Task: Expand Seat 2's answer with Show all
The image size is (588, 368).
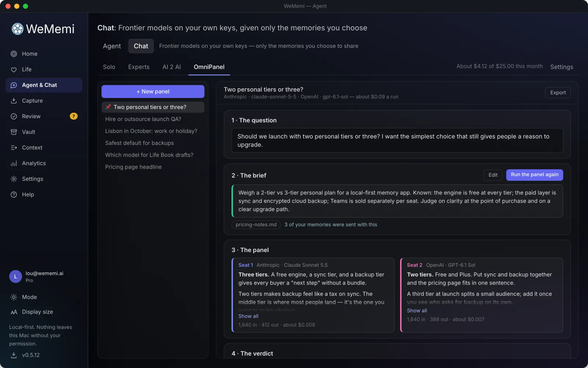Action: [x=417, y=311]
